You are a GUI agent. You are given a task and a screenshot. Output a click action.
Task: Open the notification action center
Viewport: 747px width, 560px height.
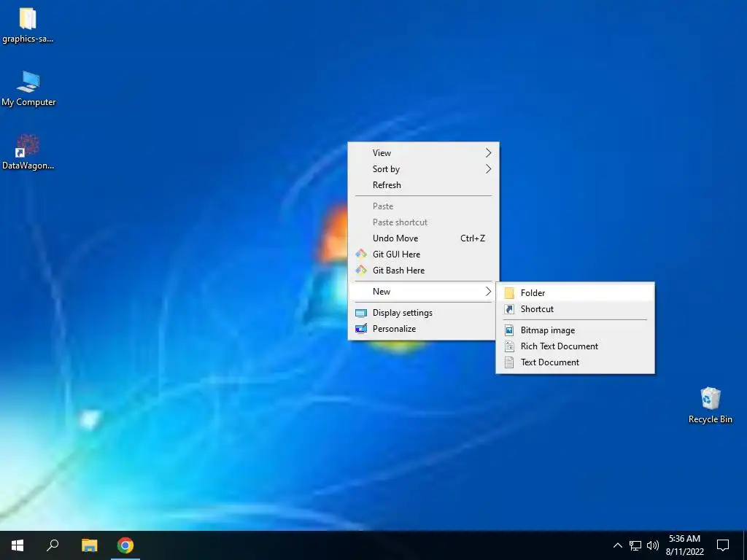(x=723, y=545)
